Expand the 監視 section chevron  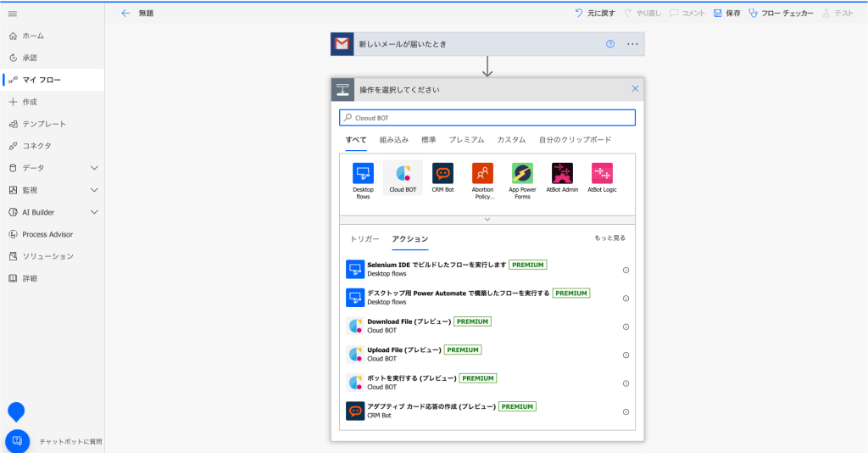[94, 190]
